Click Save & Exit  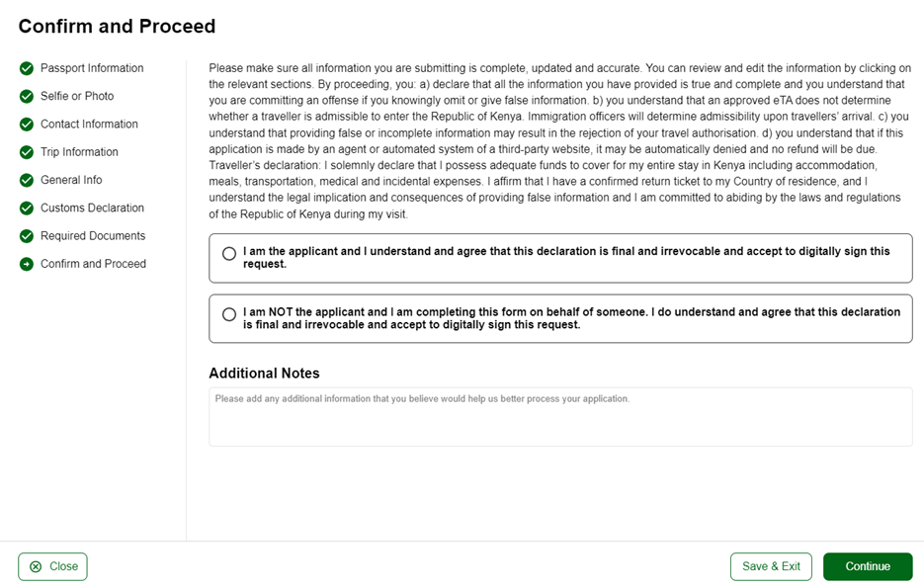[771, 566]
